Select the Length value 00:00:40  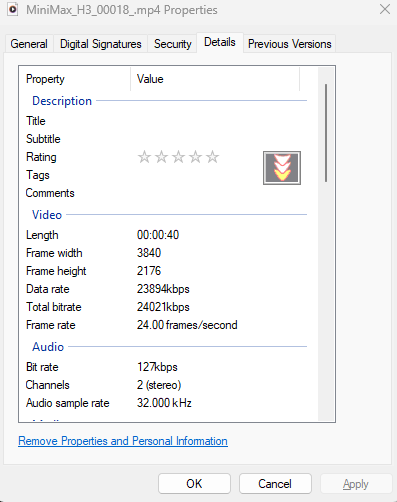tap(158, 235)
